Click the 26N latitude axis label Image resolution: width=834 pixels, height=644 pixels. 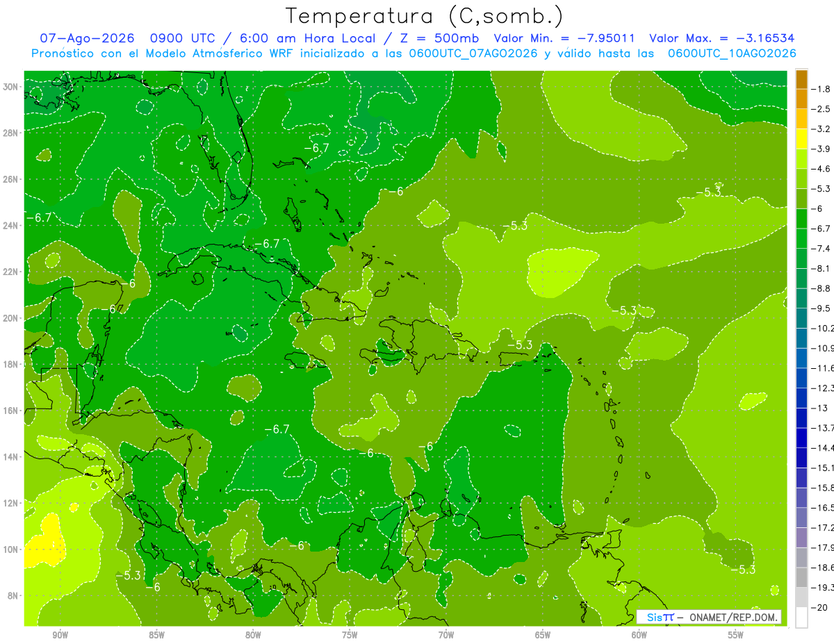pyautogui.click(x=11, y=179)
